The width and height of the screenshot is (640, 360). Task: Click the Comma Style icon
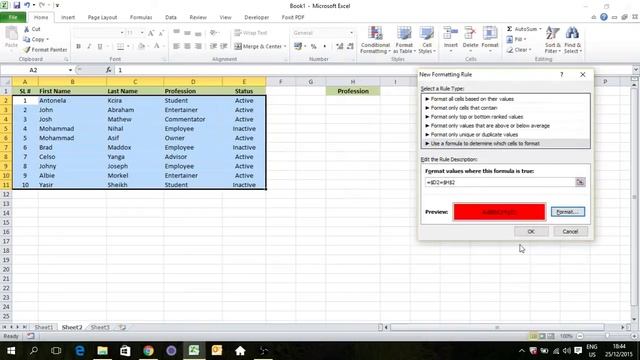coord(324,47)
